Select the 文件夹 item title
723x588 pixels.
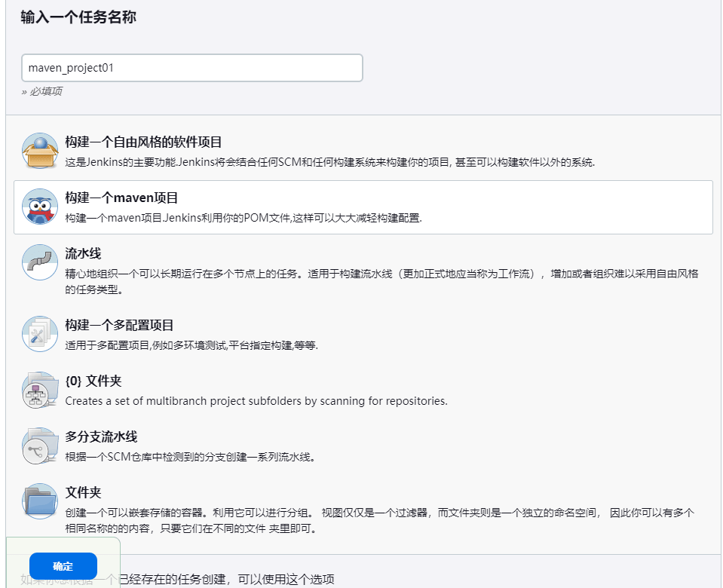pos(83,492)
